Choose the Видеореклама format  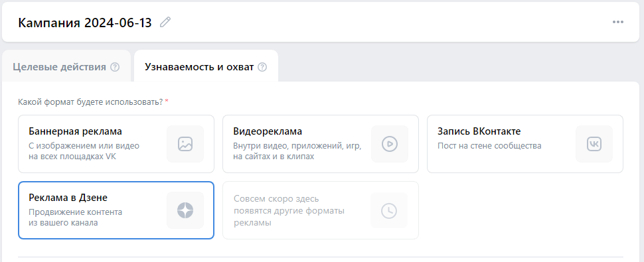pyautogui.click(x=321, y=144)
